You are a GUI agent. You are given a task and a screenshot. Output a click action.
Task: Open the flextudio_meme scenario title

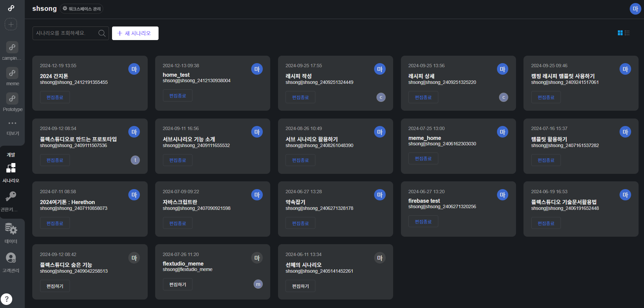pos(183,264)
